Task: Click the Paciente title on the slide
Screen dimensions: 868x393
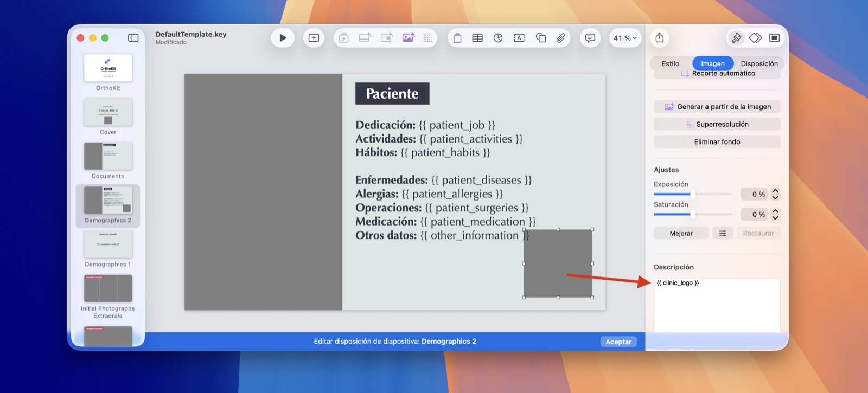Action: 392,94
